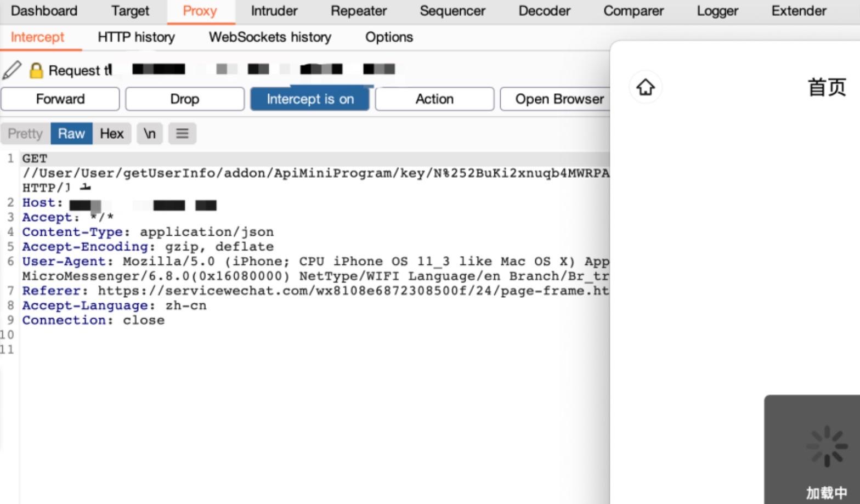Open the hamburger message options menu
The width and height of the screenshot is (860, 504).
point(182,134)
